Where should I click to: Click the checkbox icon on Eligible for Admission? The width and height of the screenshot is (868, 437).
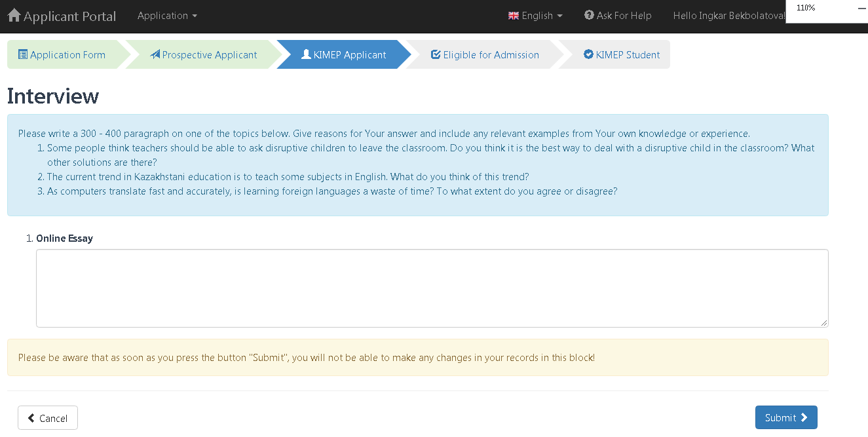point(436,54)
